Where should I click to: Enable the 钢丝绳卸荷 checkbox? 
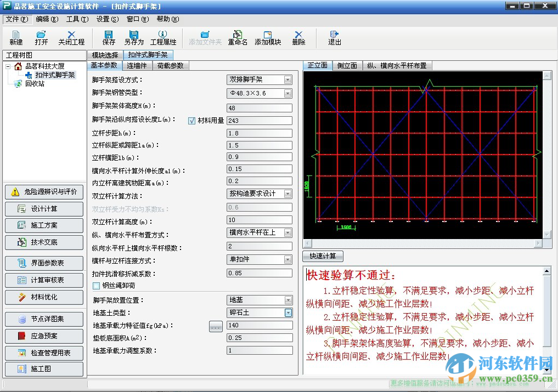point(97,286)
